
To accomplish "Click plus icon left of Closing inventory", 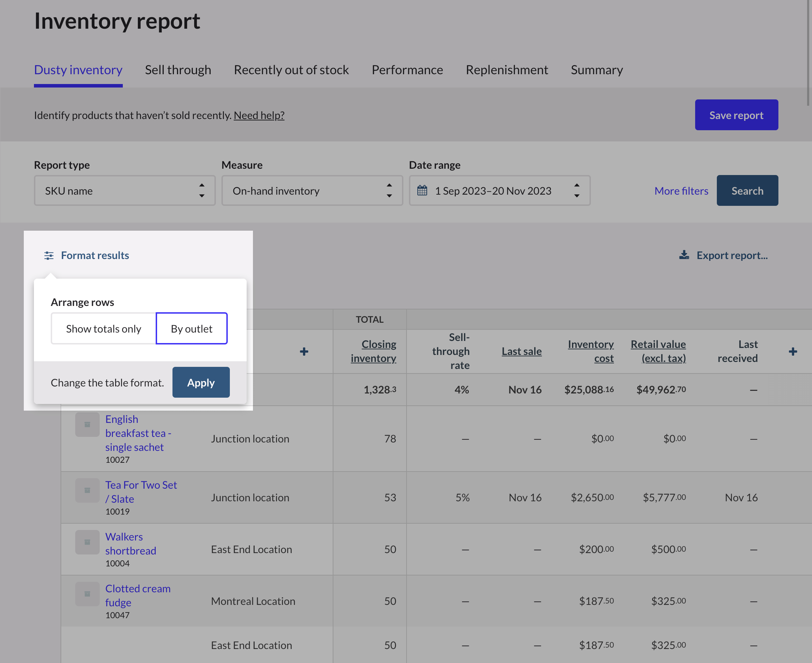I will coord(304,351).
